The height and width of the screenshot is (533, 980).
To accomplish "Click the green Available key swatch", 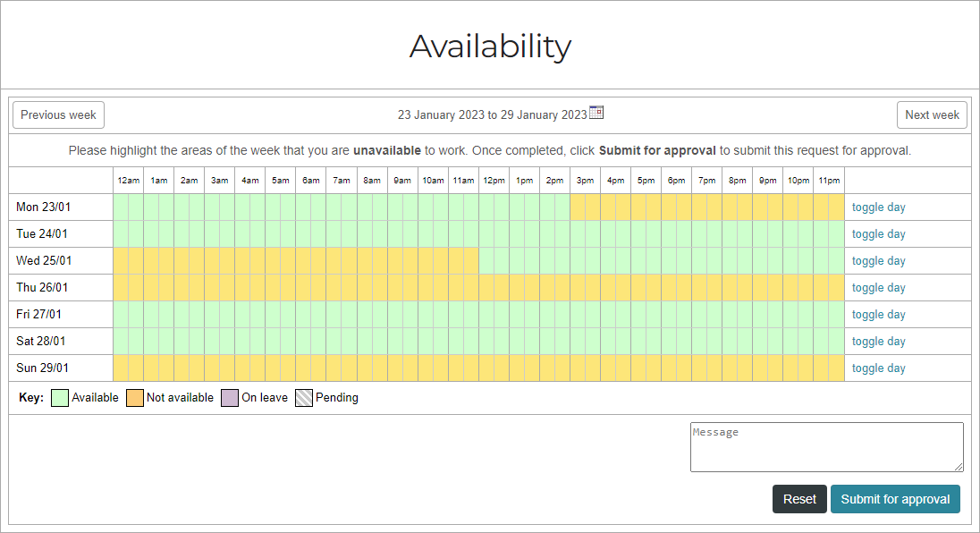I will click(59, 397).
